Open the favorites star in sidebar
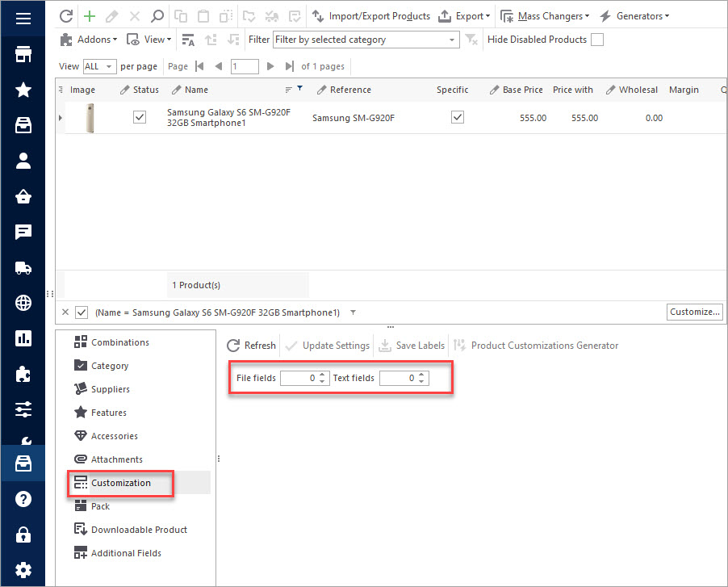Image resolution: width=728 pixels, height=587 pixels. [x=23, y=90]
